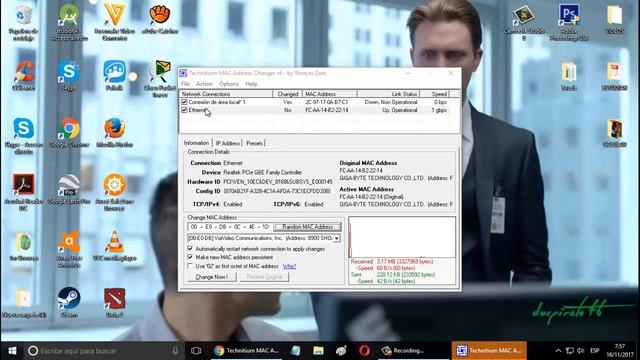This screenshot has width=640, height=360.
Task: Click the network traffic graph area
Action: pyautogui.click(x=402, y=237)
